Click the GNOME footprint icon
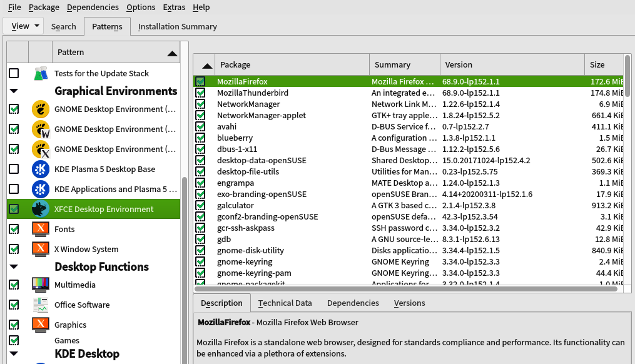The width and height of the screenshot is (635, 364). [x=39, y=109]
